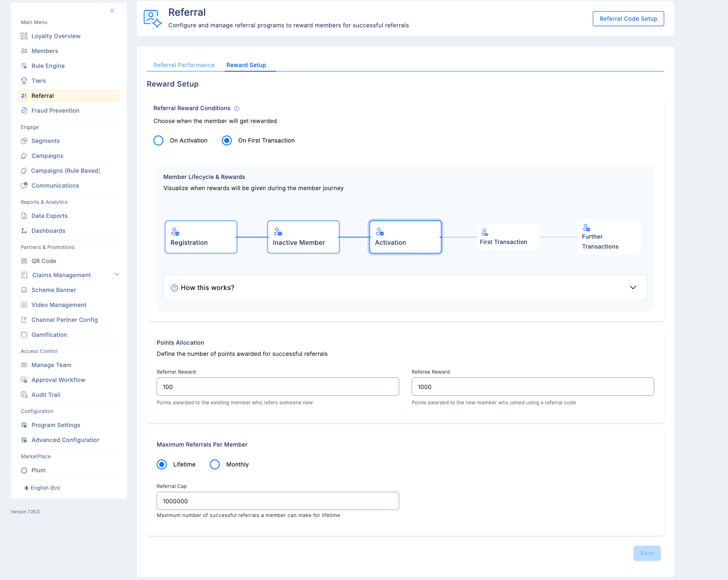728x580 pixels.
Task: Click the Segments pie icon
Action: click(24, 141)
